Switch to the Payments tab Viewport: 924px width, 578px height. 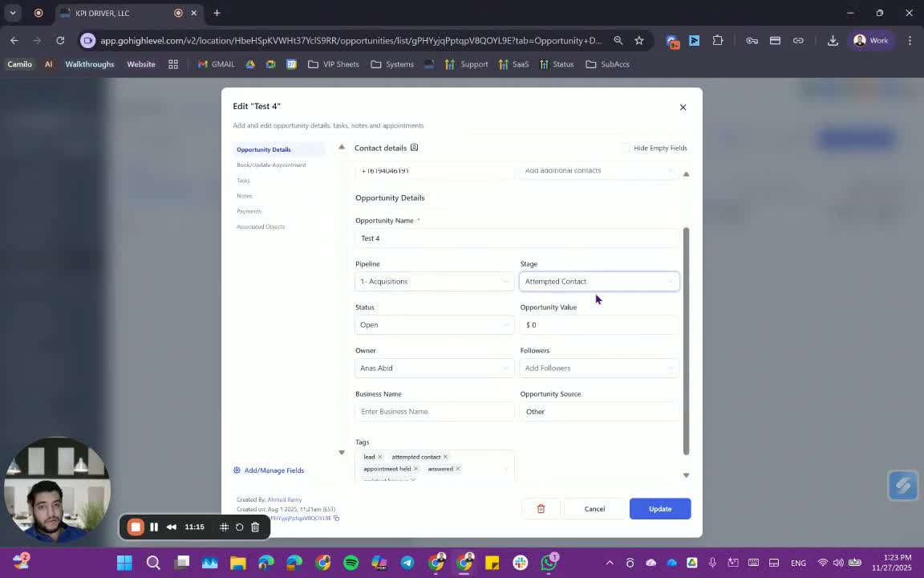(249, 211)
